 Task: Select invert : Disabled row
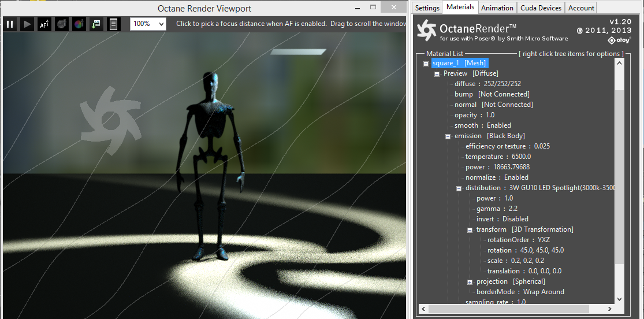(502, 219)
